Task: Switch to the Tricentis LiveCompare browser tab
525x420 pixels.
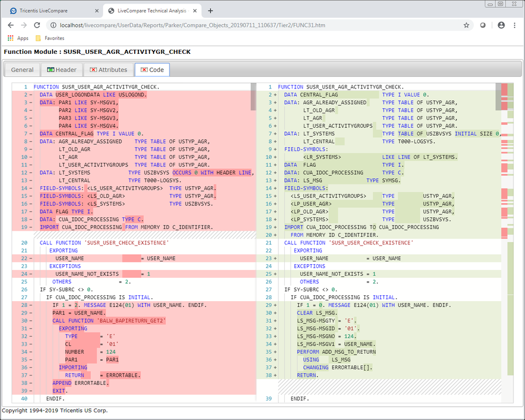Action: coord(53,10)
